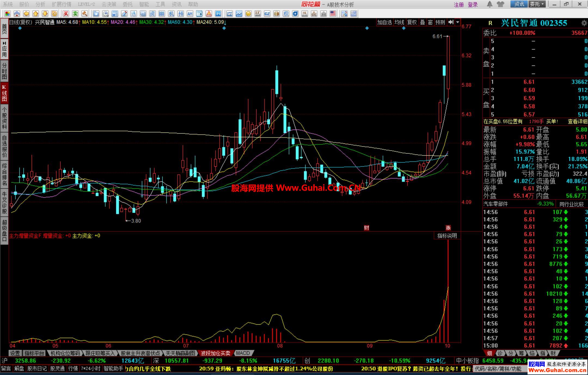Click the 登录 login link
Viewport: 588px width, 375px height.
pos(473,5)
